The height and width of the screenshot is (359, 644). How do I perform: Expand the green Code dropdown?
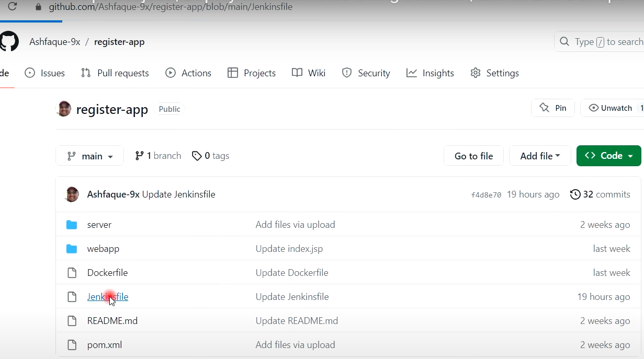pos(608,156)
